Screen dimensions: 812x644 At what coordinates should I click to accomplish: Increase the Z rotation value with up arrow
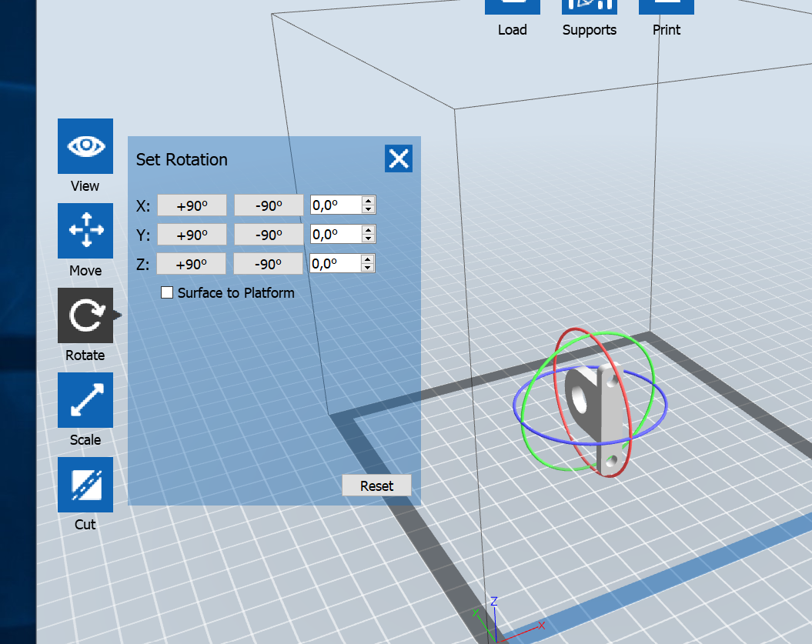(x=368, y=260)
